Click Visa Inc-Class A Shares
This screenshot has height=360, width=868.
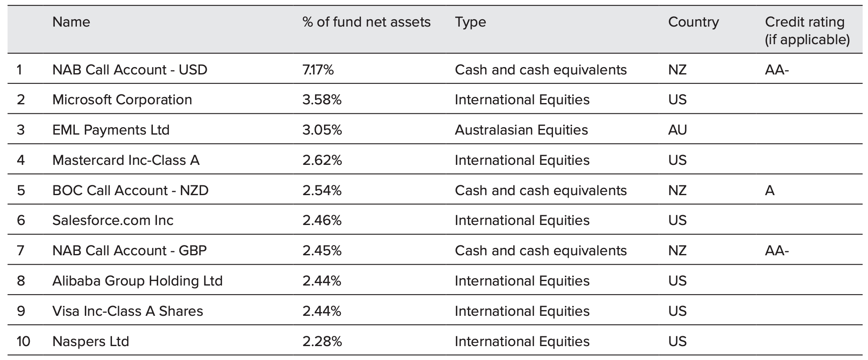click(x=128, y=311)
